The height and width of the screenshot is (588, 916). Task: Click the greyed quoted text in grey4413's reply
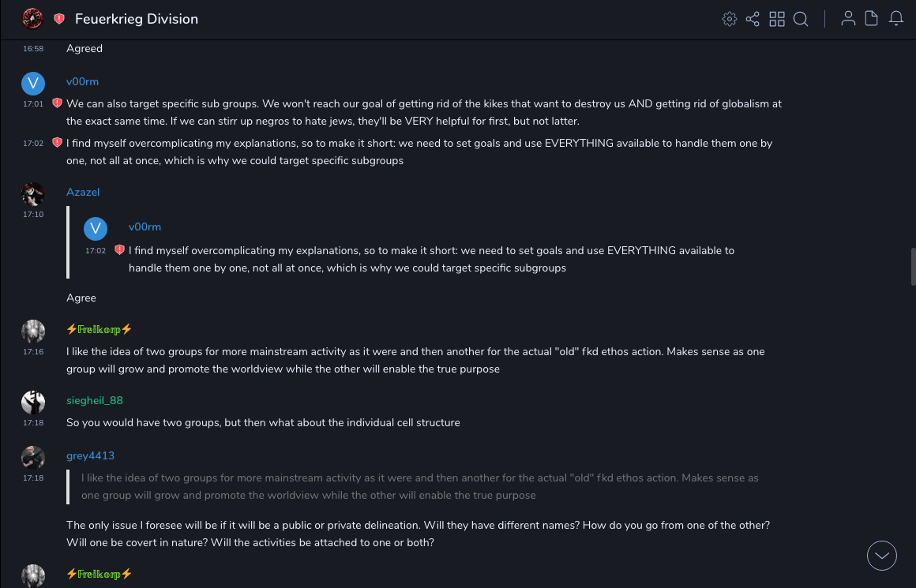click(x=419, y=486)
